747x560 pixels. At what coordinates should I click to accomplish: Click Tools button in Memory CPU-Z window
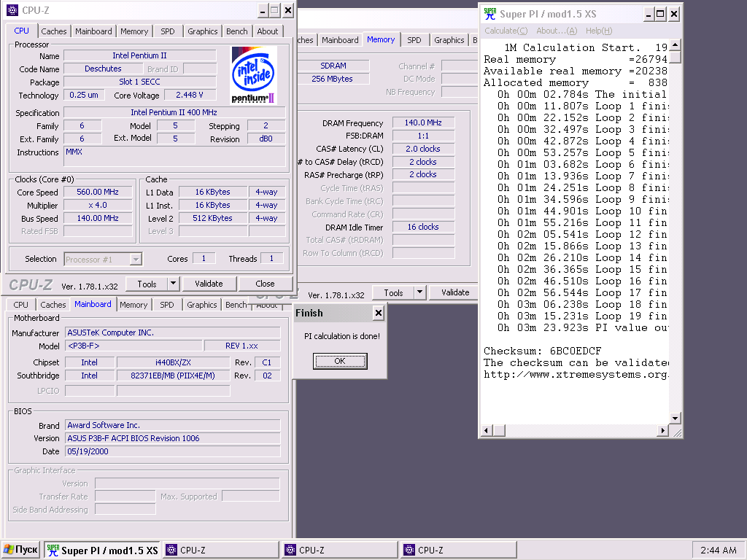(393, 292)
